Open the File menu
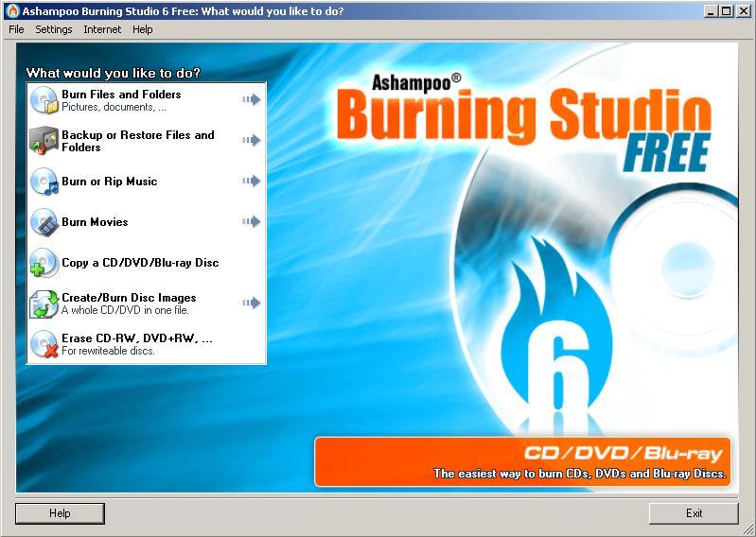 point(16,29)
